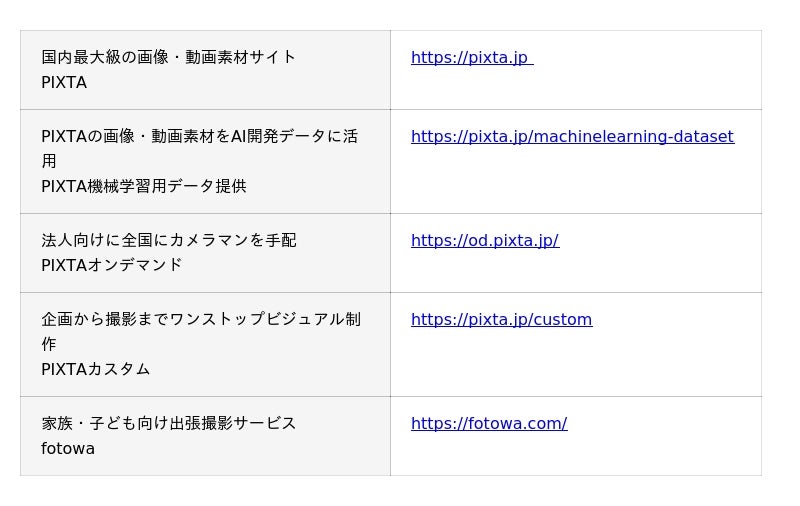The image size is (800, 506).
Task: Select the fotowa service name label
Action: [x=68, y=448]
